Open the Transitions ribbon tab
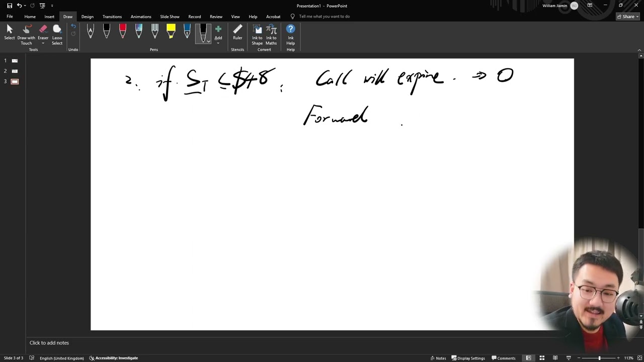The image size is (644, 362). click(112, 17)
